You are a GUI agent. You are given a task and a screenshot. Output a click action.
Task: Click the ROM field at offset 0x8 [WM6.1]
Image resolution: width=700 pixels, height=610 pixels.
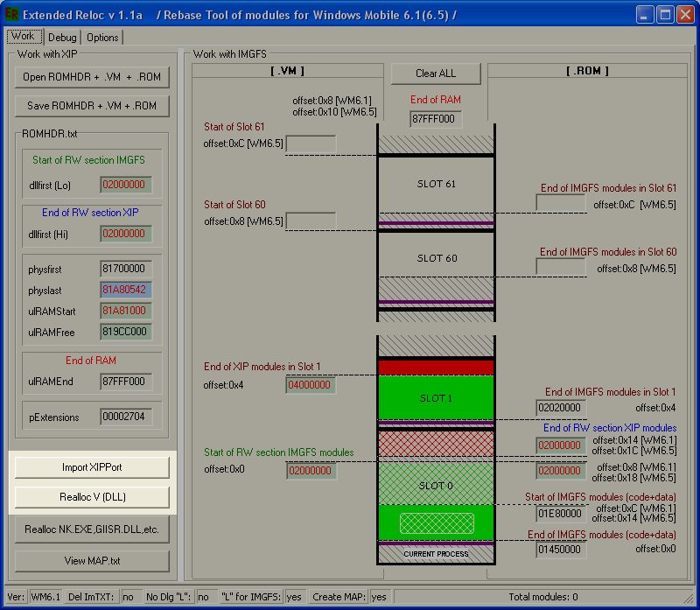(x=561, y=471)
